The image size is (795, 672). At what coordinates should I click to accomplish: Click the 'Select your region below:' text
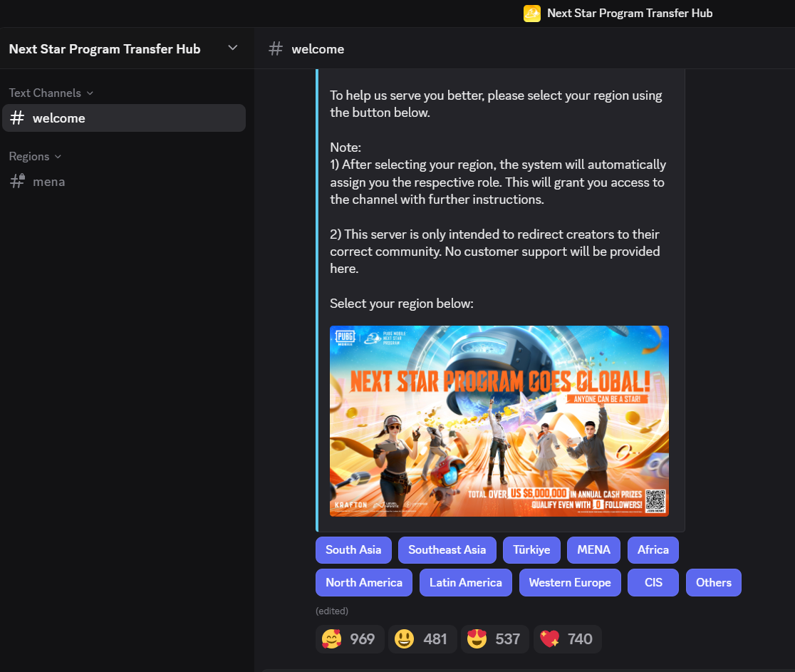402,304
